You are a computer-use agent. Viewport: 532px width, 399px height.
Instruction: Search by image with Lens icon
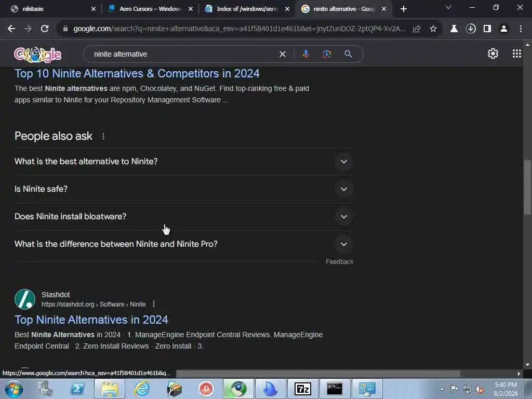[327, 54]
